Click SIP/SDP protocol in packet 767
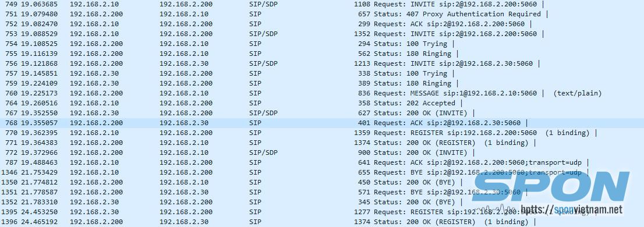This screenshot has height=227, width=644. [263, 113]
